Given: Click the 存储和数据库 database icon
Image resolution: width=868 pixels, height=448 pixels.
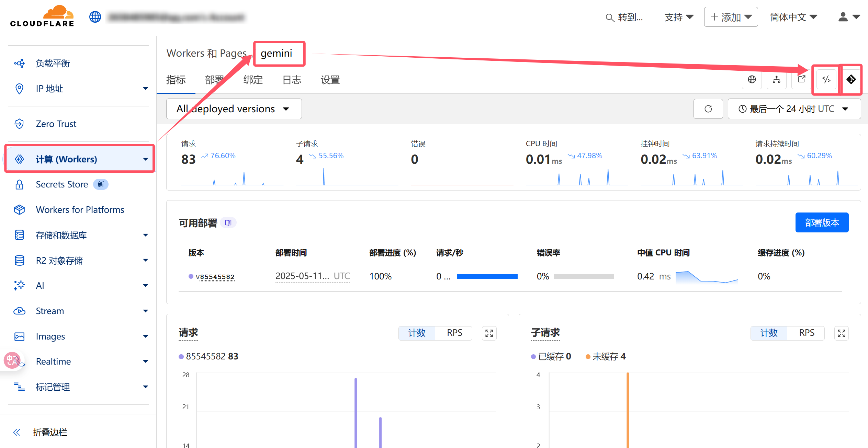Looking at the screenshot, I should 20,235.
